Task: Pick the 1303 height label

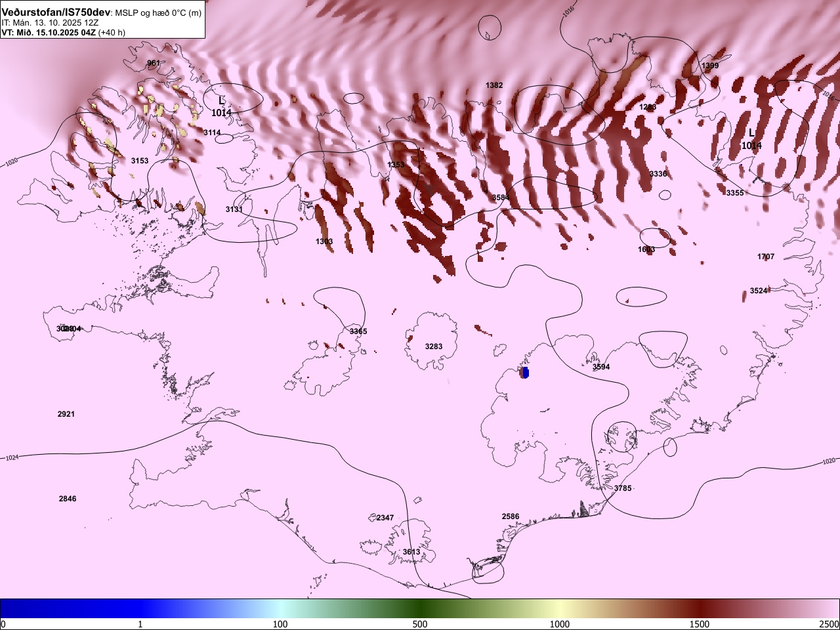Action: click(324, 241)
